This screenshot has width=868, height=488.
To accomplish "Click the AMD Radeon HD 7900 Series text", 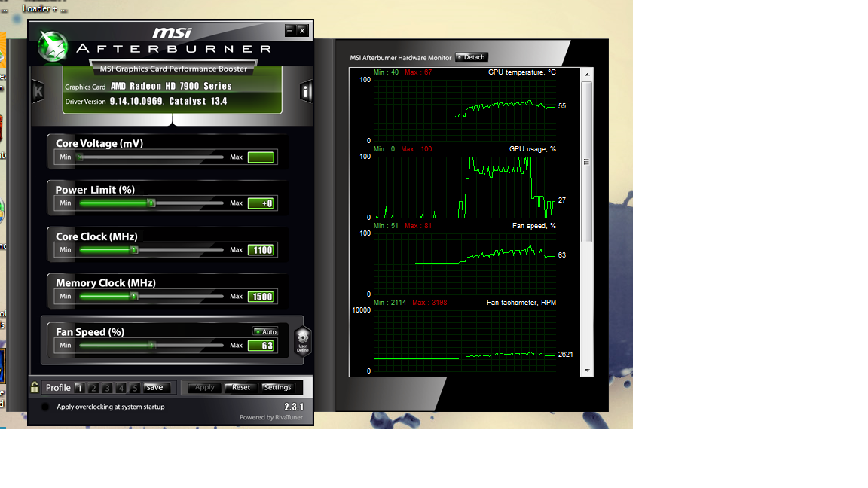I will [x=171, y=86].
